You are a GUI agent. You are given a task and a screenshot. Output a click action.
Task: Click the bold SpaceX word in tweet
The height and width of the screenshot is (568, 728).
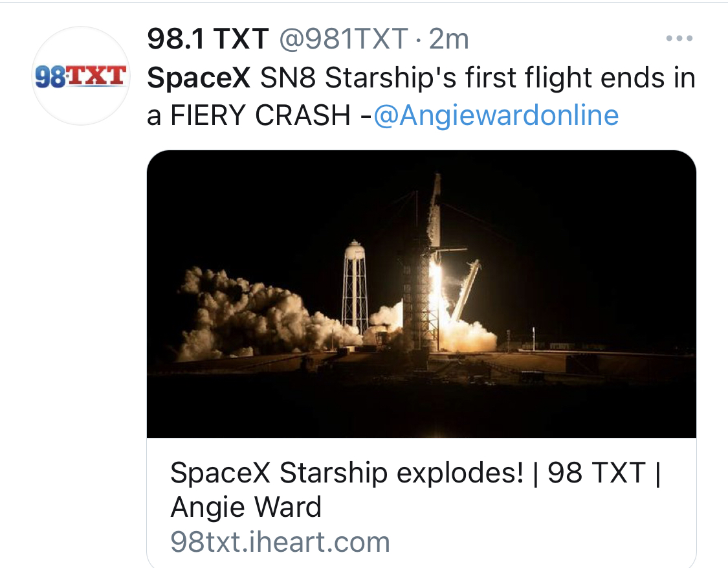199,77
